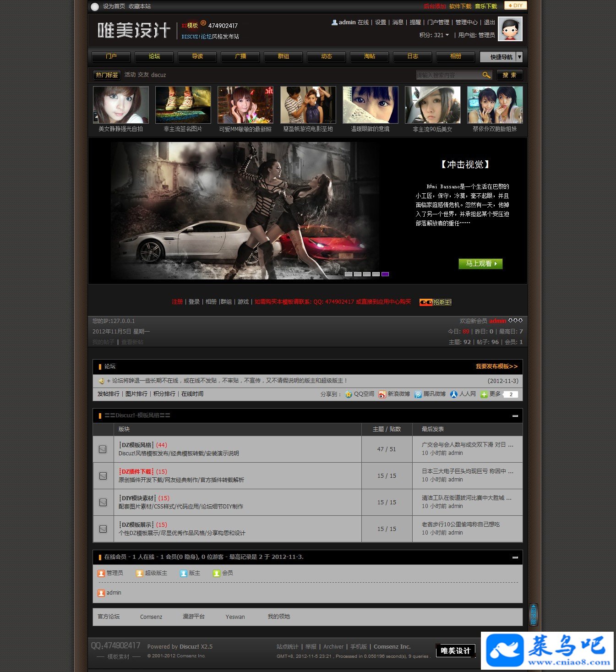Select the third slideshow indicator dot
Viewport: 616px width, 672px height.
click(367, 274)
